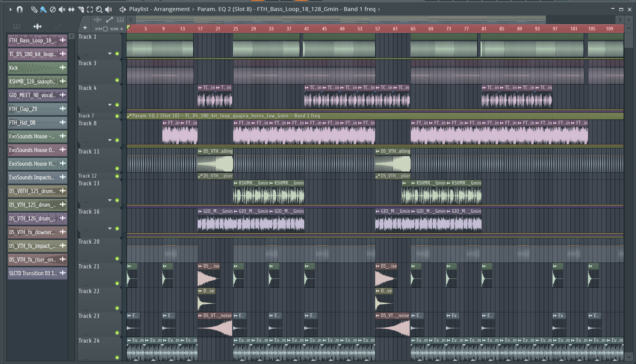Select the Mute tool
This screenshot has height=364, width=636.
(x=62, y=9)
